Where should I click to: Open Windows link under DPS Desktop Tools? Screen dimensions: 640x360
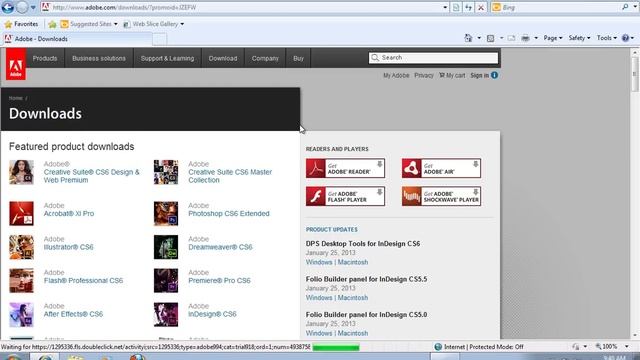tap(319, 262)
